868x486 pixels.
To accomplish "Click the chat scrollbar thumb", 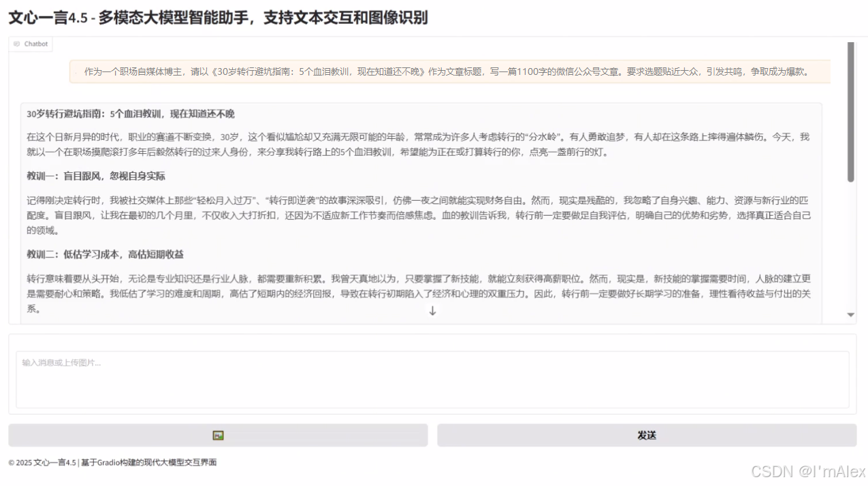I will tap(850, 112).
